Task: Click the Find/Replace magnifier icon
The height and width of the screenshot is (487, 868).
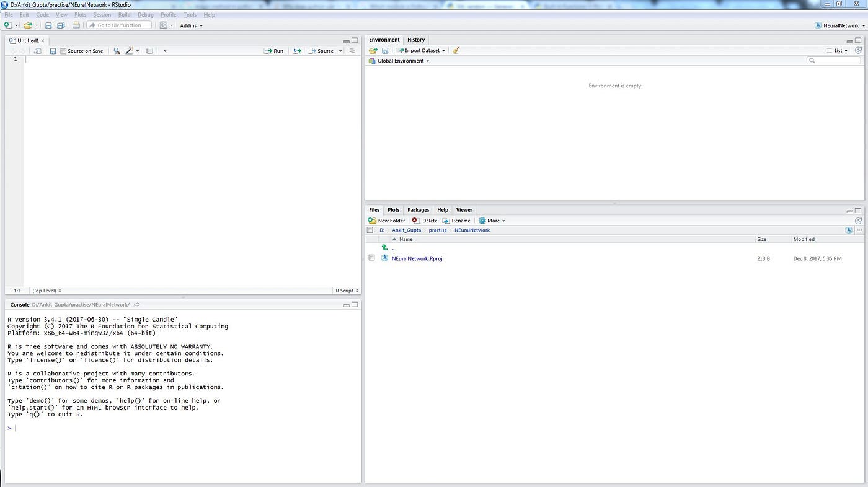Action: point(117,50)
